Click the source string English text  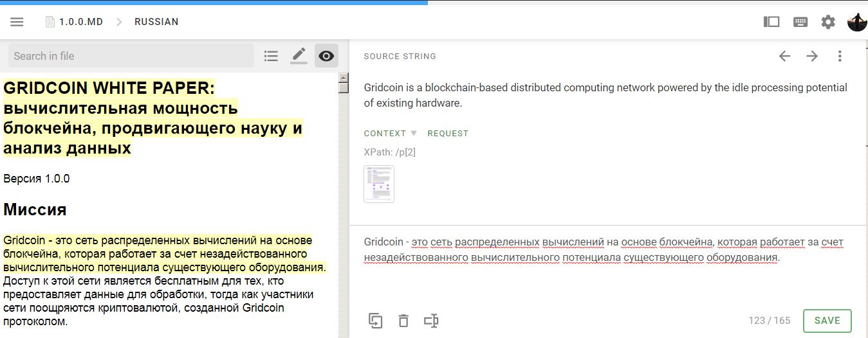pyautogui.click(x=605, y=95)
